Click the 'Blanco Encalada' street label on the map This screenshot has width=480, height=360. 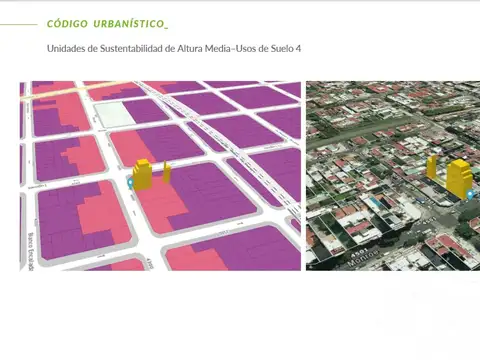30,252
